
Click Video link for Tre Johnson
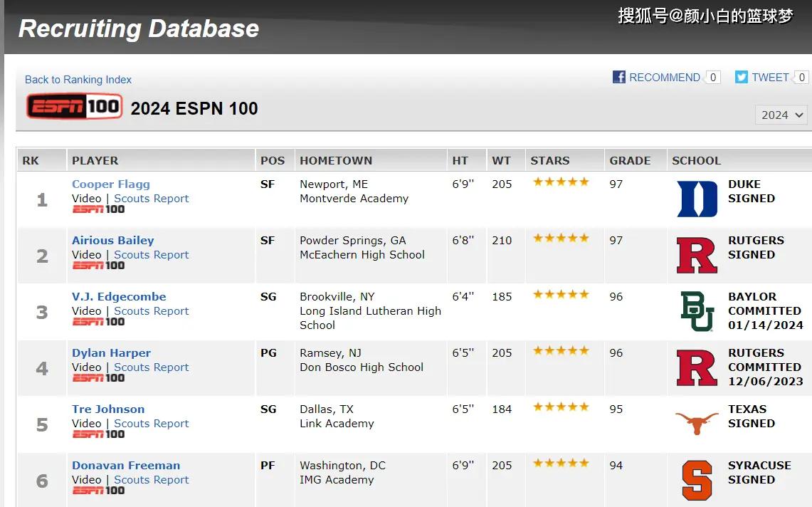[x=87, y=424]
